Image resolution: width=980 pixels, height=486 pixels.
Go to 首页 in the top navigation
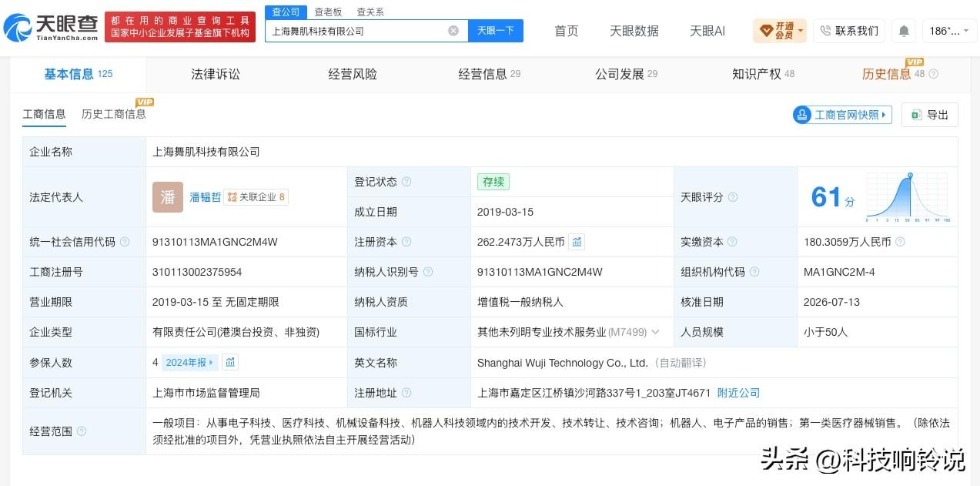point(567,31)
